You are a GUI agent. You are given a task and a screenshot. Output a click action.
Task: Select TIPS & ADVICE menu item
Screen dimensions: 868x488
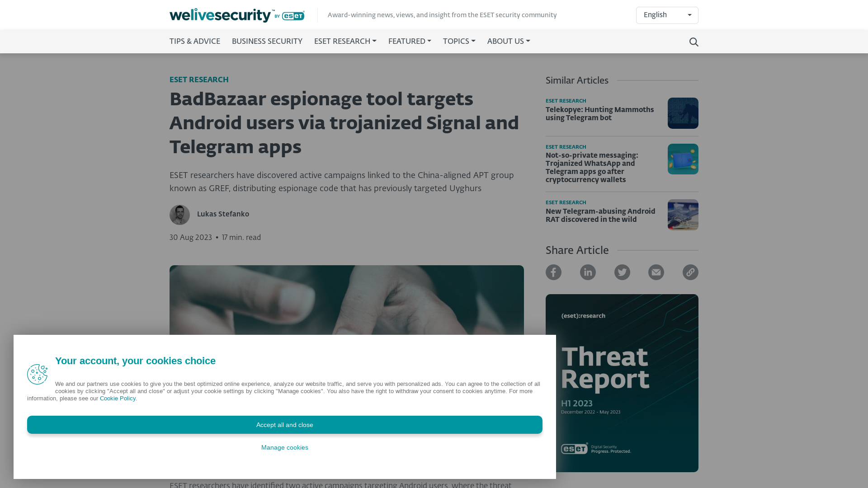tap(194, 42)
